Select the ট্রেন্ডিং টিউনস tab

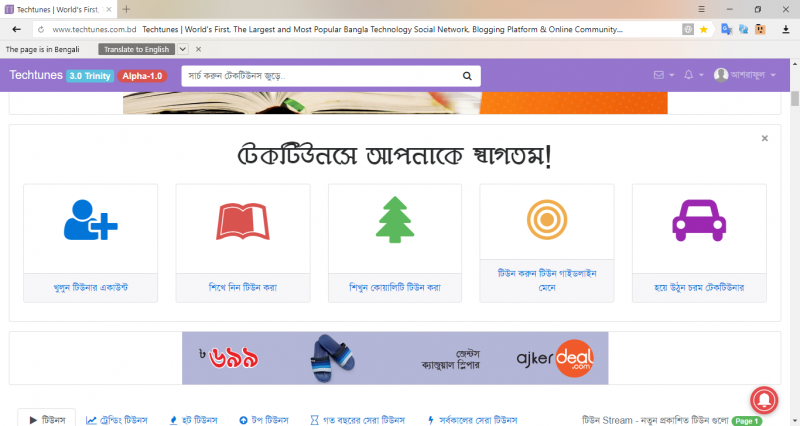coord(117,420)
